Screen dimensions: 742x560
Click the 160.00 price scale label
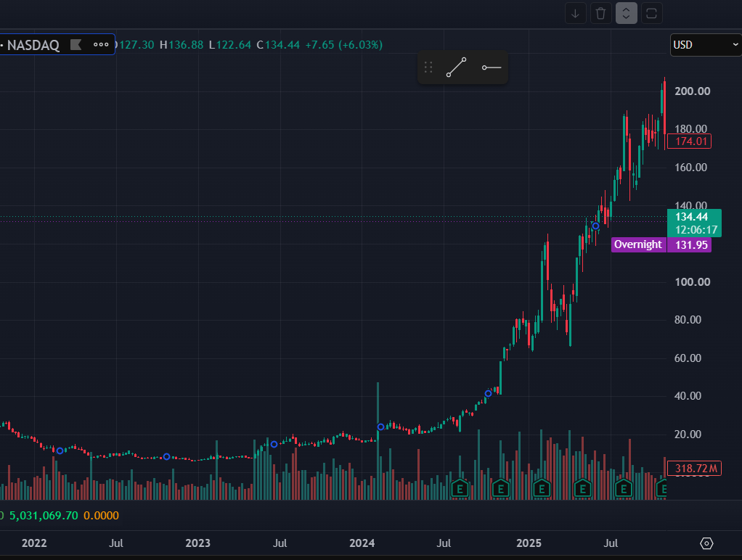click(x=690, y=168)
